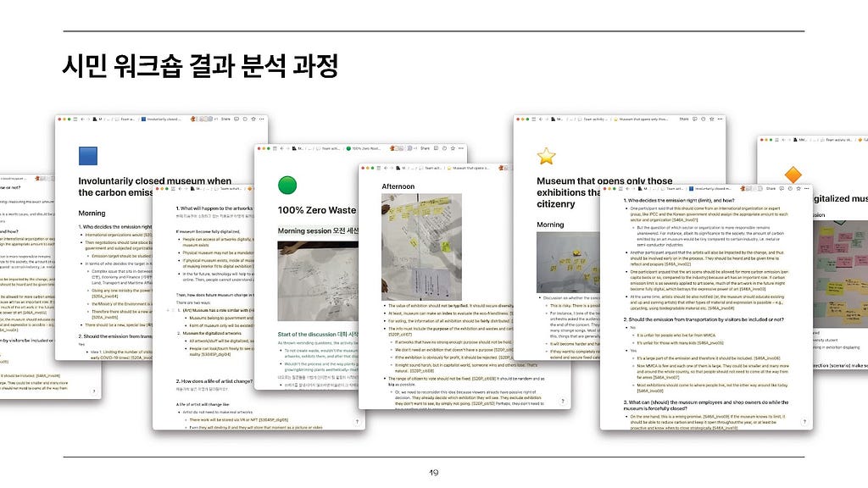Open comments in 'Who decides the emission right' window
This screenshot has width=868, height=488.
[782, 189]
